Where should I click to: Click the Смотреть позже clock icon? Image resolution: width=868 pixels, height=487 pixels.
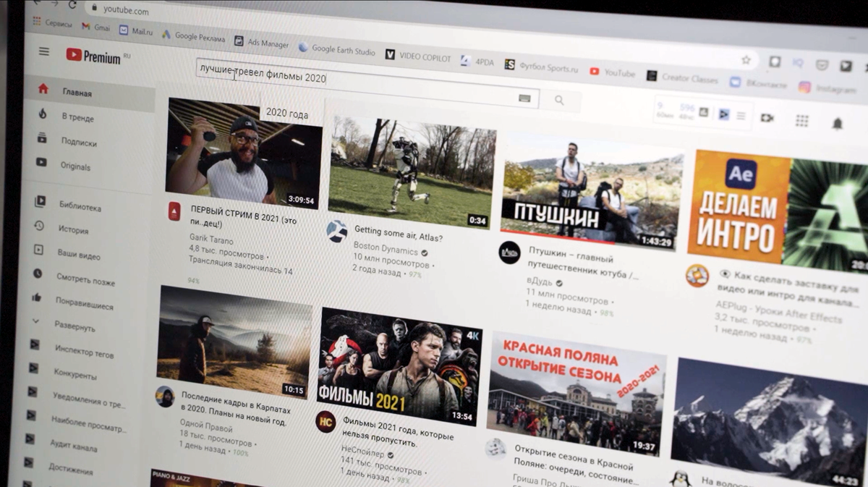(x=38, y=274)
